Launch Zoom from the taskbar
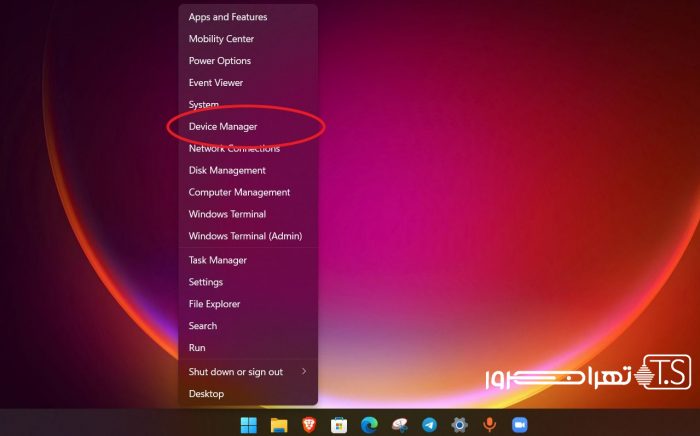 coord(520,425)
